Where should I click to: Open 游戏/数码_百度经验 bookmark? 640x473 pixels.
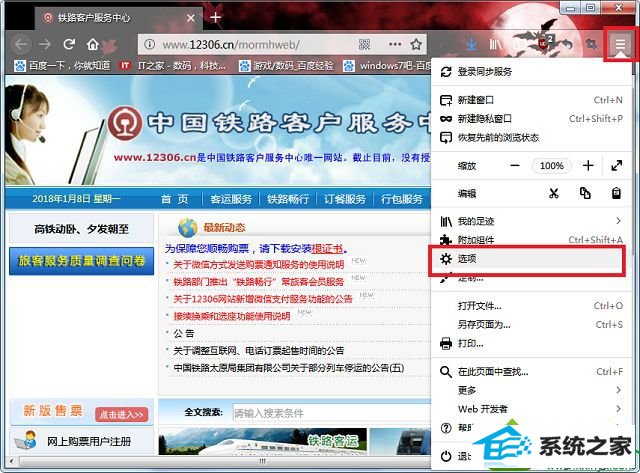pyautogui.click(x=287, y=65)
